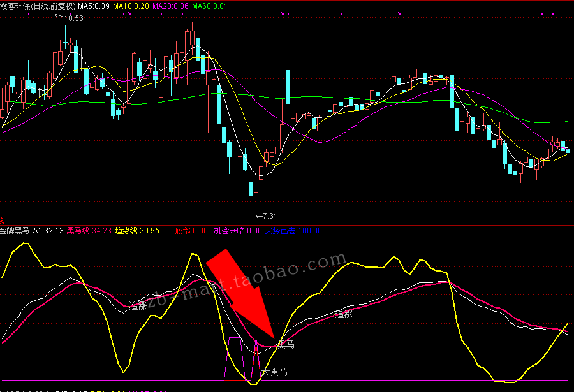
Task: Click the 7.31 low price marker
Action: 270,216
